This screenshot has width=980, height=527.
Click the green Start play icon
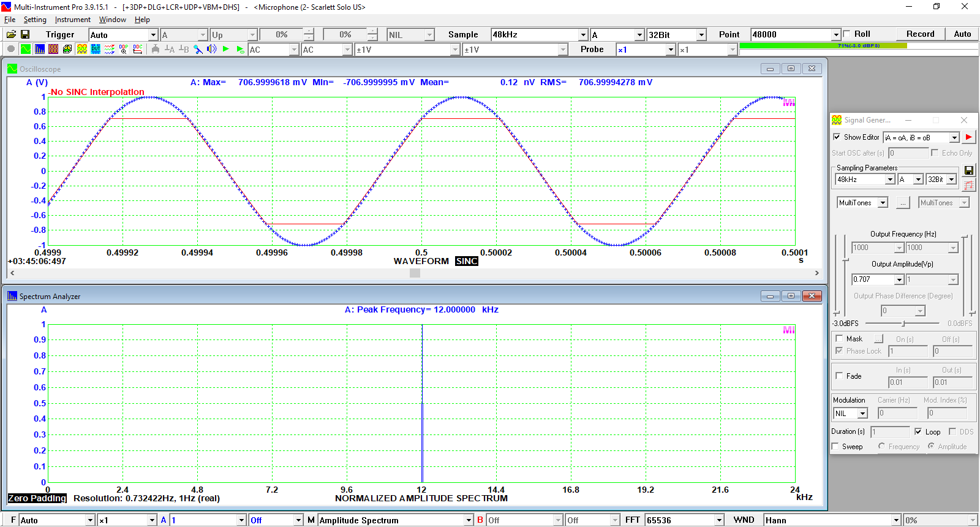click(226, 50)
